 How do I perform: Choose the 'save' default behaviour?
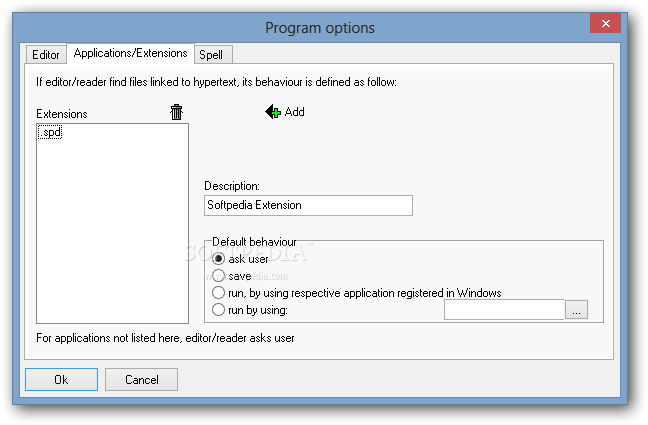(218, 276)
